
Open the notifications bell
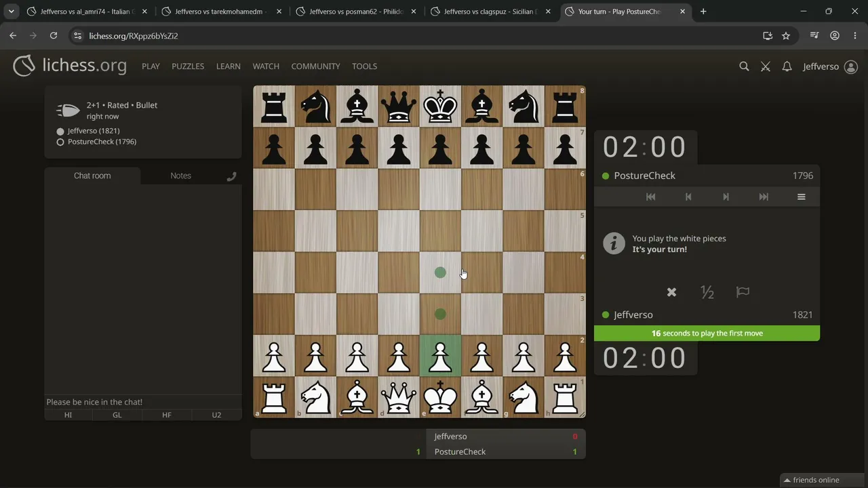[x=787, y=66]
